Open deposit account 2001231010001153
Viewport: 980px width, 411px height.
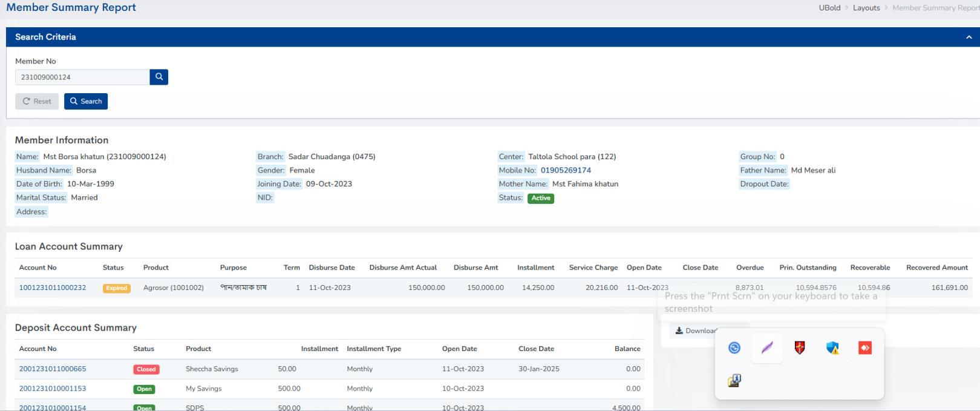click(53, 389)
